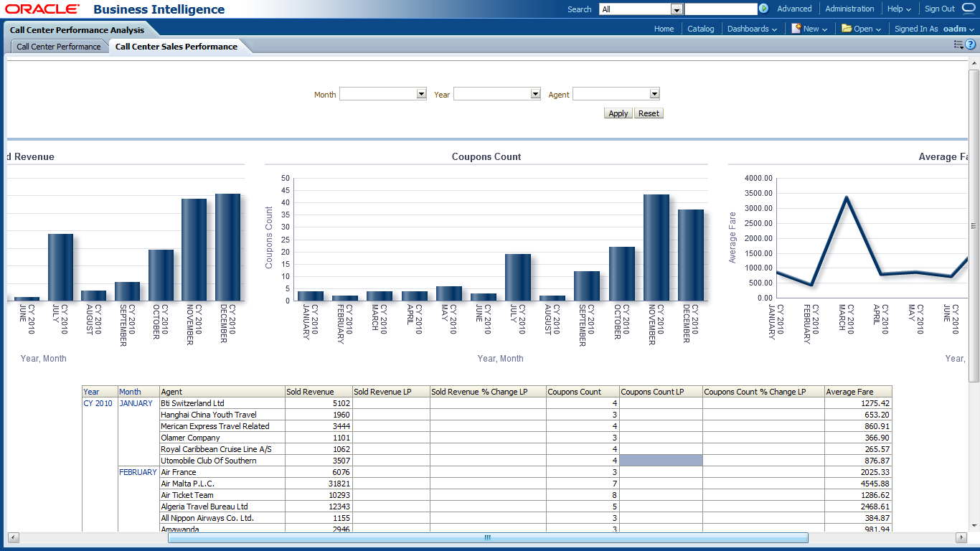Open the page options list icon
The image size is (980, 551).
point(958,44)
